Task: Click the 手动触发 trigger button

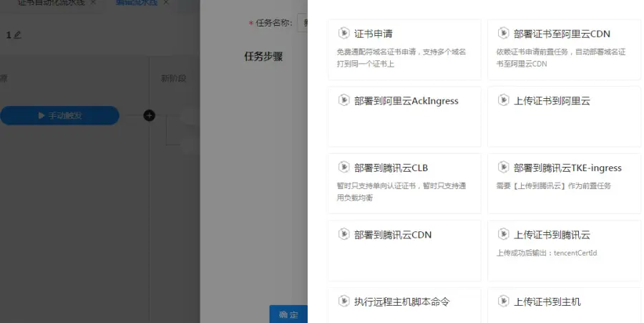Action: point(59,115)
